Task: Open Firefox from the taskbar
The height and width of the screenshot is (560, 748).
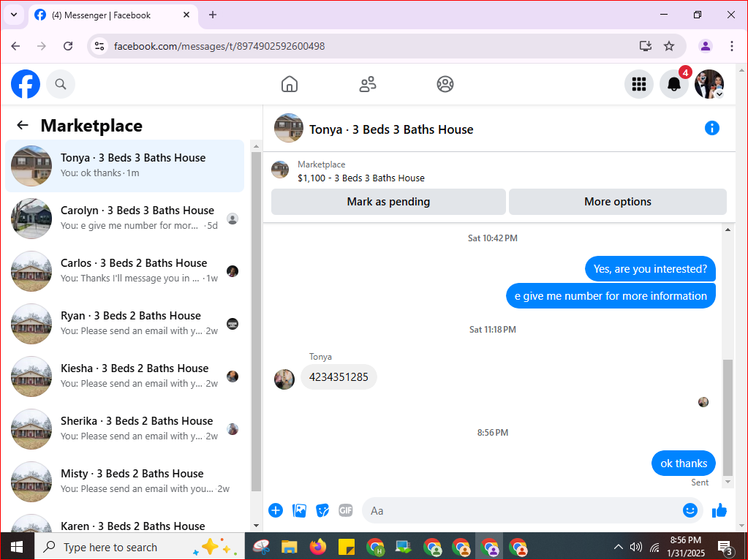Action: point(318,547)
